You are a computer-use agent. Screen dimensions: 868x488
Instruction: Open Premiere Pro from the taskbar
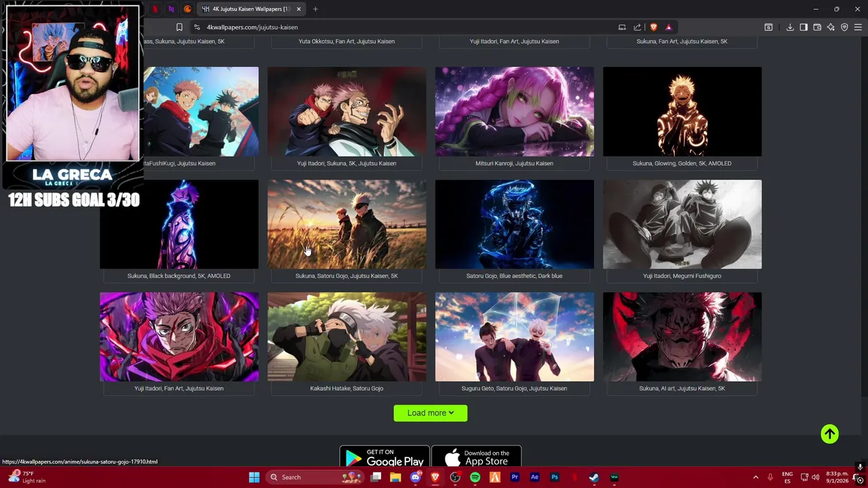pos(515,477)
